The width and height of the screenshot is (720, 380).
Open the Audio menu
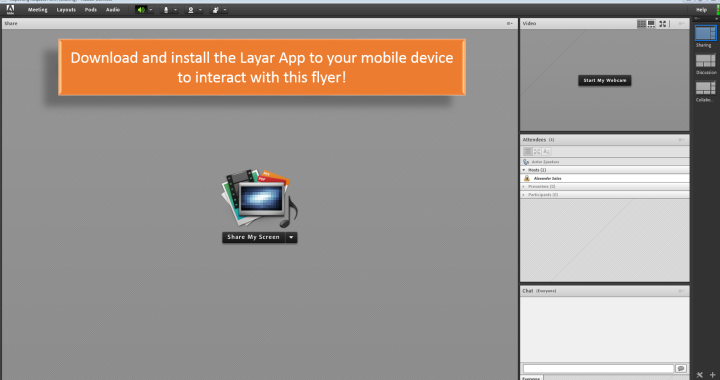tap(113, 10)
